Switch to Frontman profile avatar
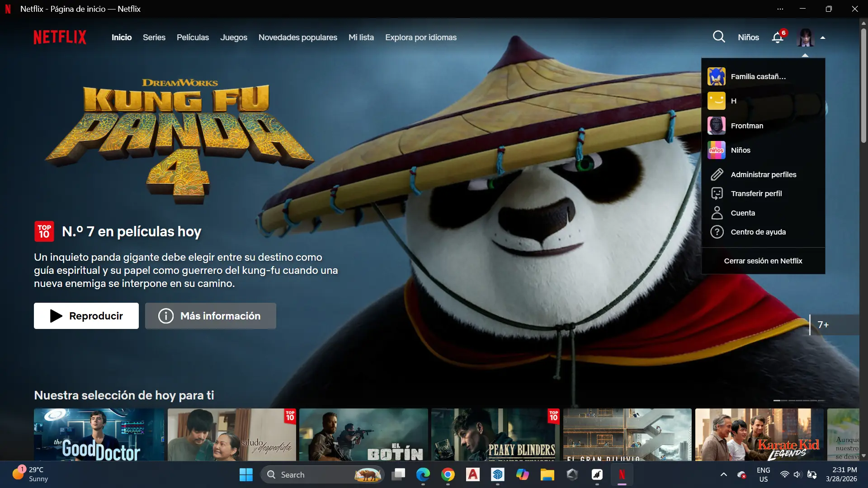 (717, 126)
